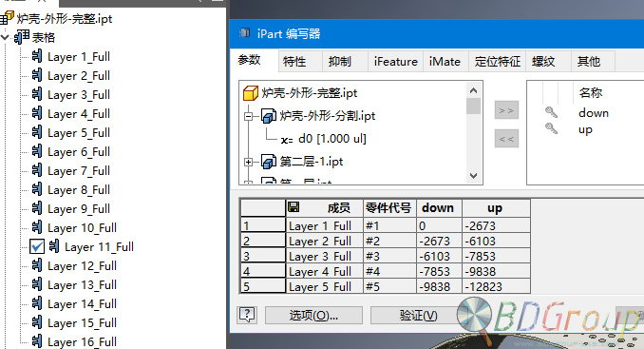Image resolution: width=644 pixels, height=349 pixels.
Task: Click the Layer 6_Full member icon in browser tree
Action: click(x=37, y=151)
